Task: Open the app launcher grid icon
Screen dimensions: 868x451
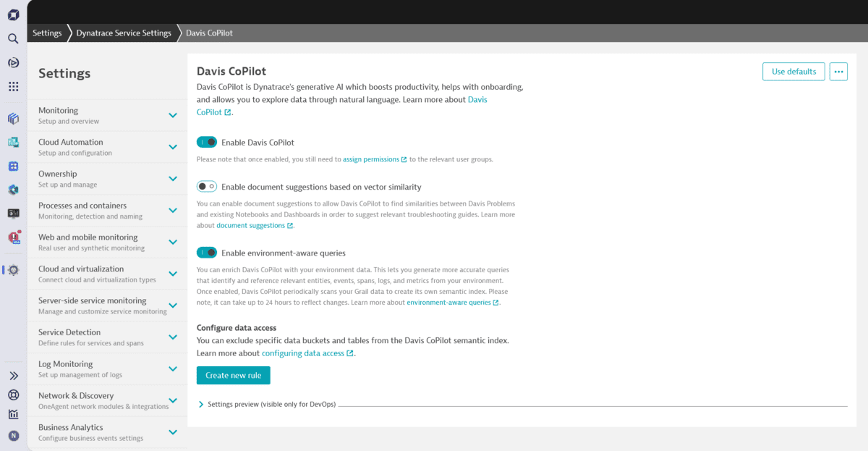Action: [12, 86]
